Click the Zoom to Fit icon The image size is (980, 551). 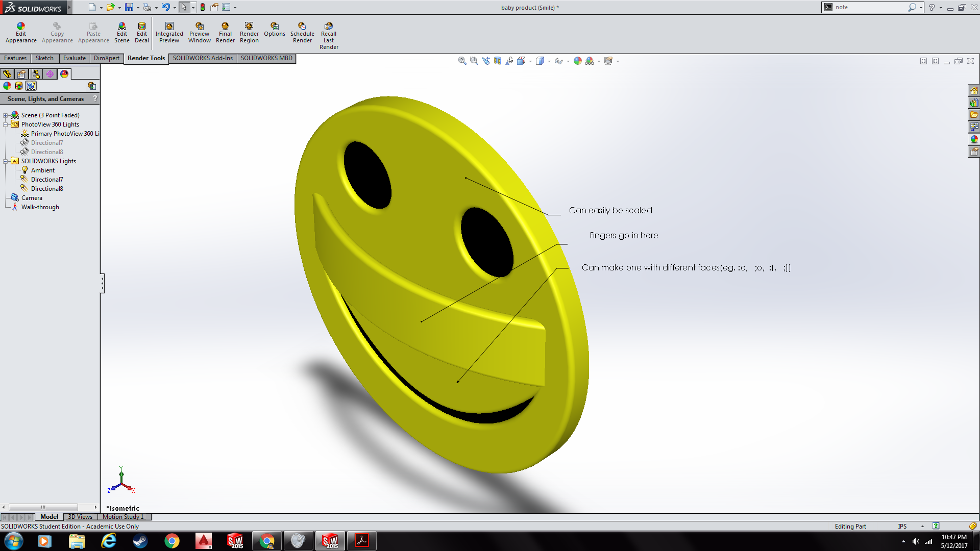point(462,61)
